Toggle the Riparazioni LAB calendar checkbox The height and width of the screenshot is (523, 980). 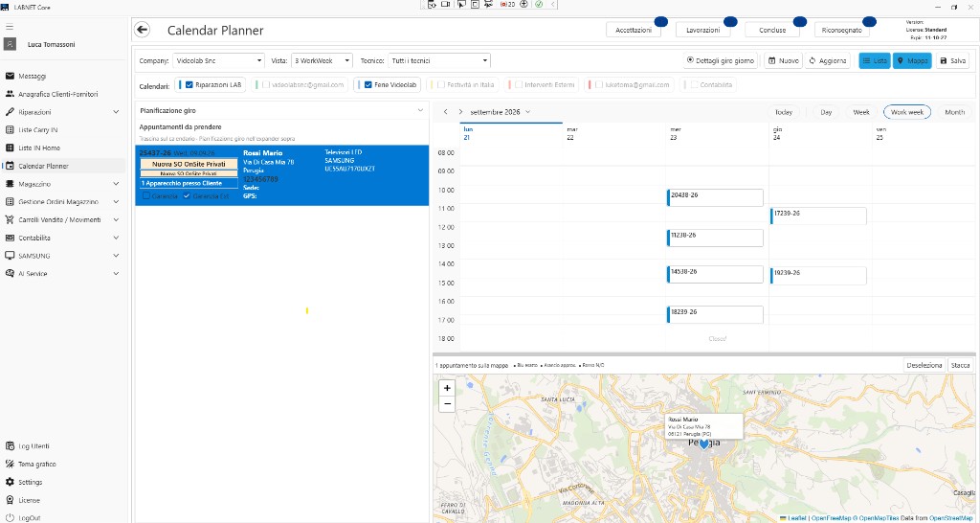pyautogui.click(x=189, y=85)
